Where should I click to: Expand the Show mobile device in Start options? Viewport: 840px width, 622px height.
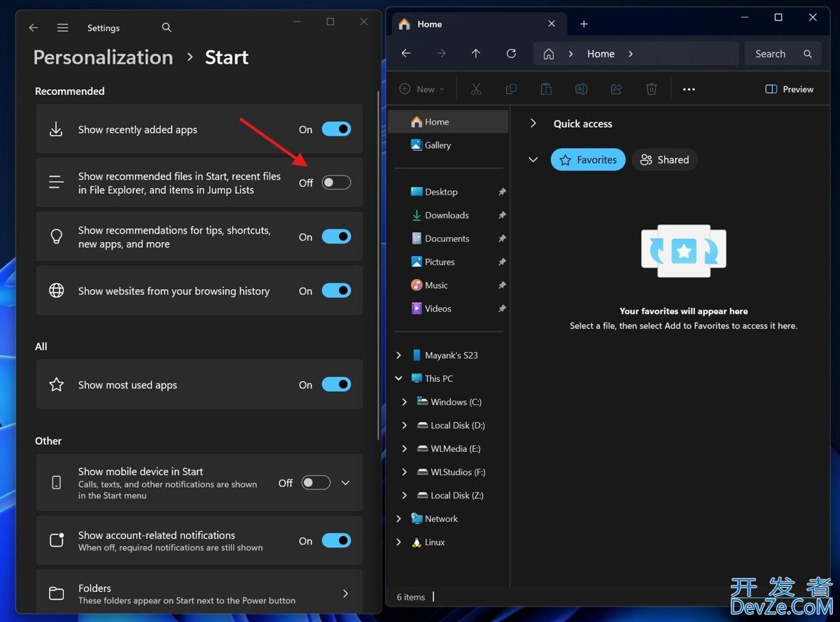(345, 483)
